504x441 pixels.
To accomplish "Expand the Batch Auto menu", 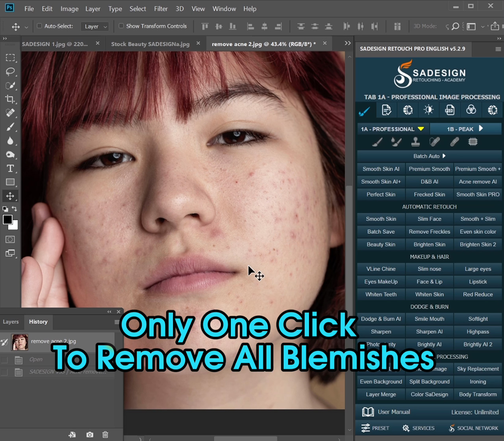I will tap(429, 156).
